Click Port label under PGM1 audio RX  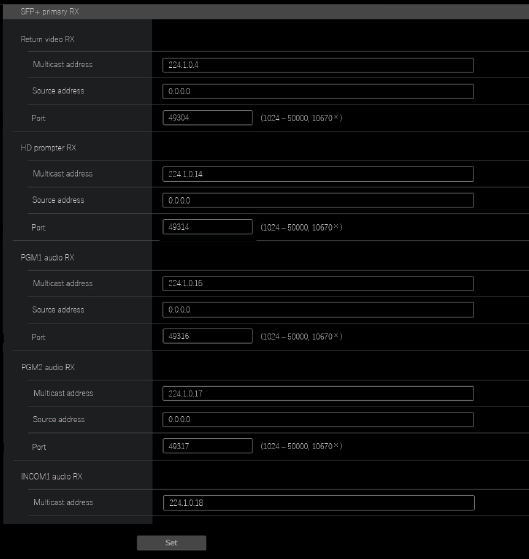pos(38,337)
